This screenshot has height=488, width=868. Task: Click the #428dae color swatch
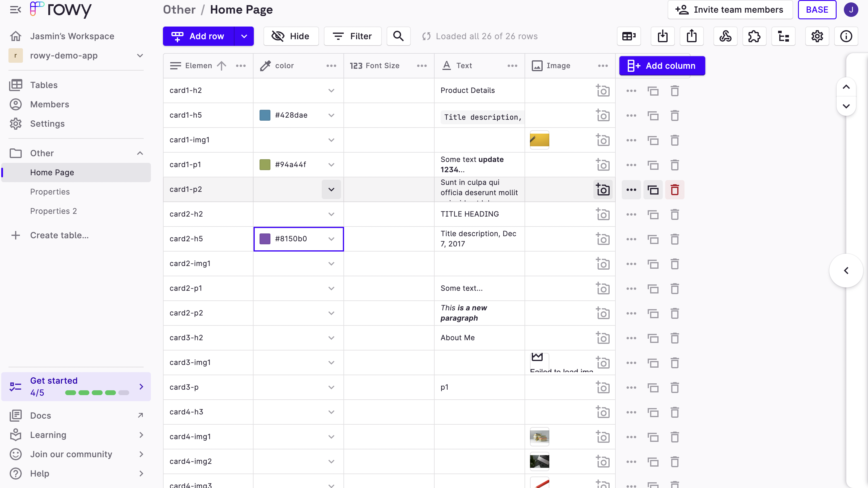click(265, 115)
